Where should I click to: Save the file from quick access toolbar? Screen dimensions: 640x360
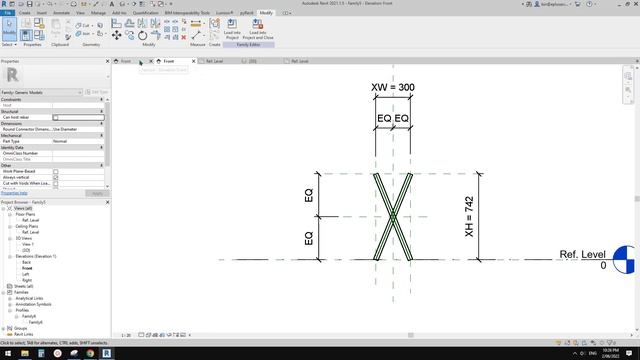point(29,4)
